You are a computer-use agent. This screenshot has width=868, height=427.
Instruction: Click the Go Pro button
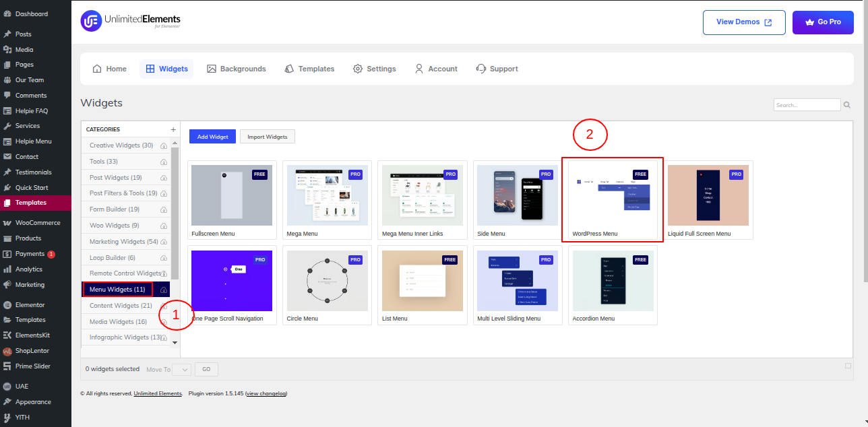click(823, 22)
